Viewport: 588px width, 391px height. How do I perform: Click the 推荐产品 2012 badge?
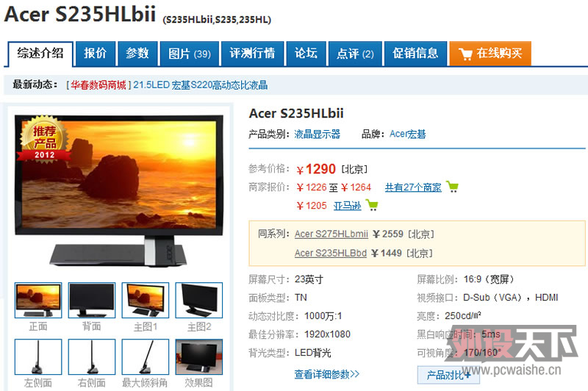[x=44, y=139]
